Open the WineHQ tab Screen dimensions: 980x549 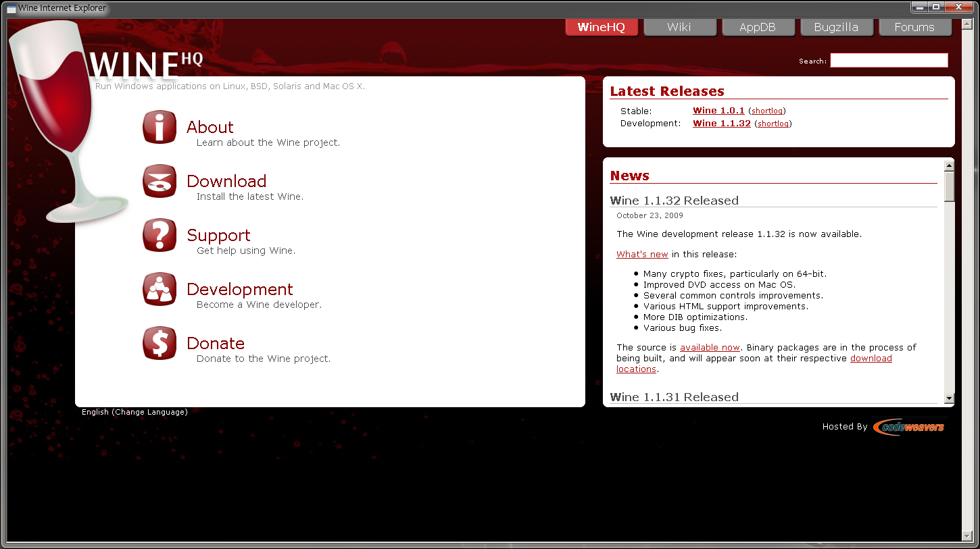(601, 27)
